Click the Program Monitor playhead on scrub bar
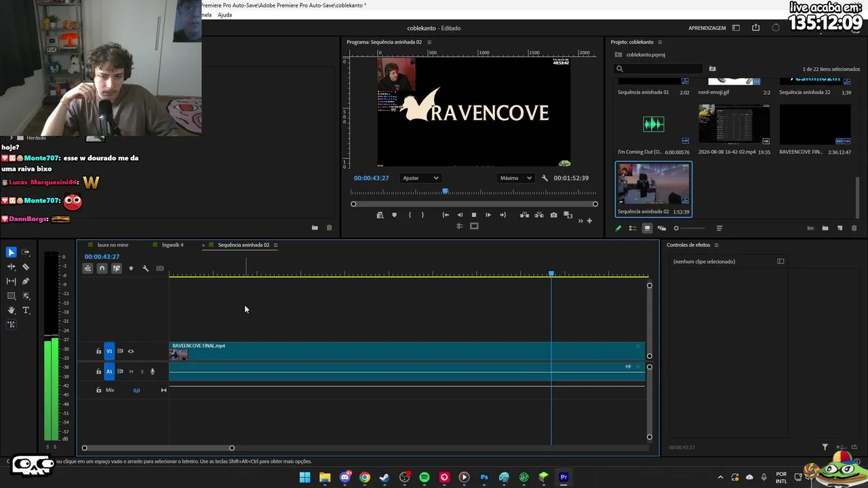The height and width of the screenshot is (488, 868). 445,192
